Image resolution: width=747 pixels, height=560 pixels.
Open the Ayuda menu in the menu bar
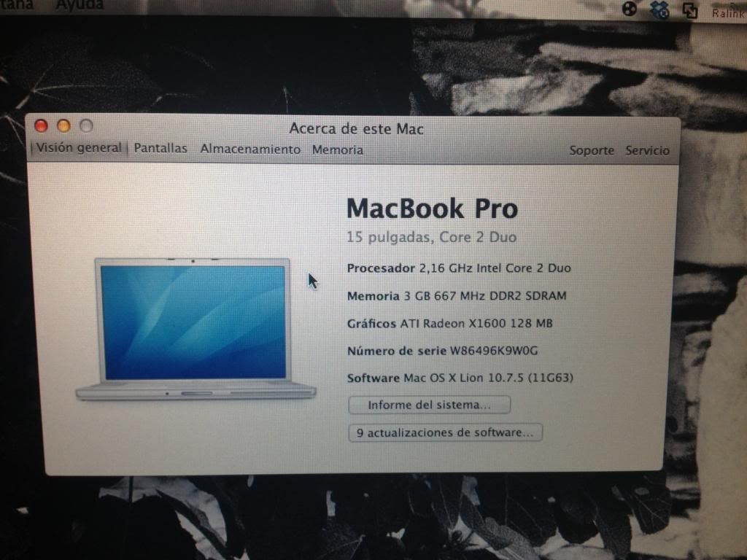[80, 5]
